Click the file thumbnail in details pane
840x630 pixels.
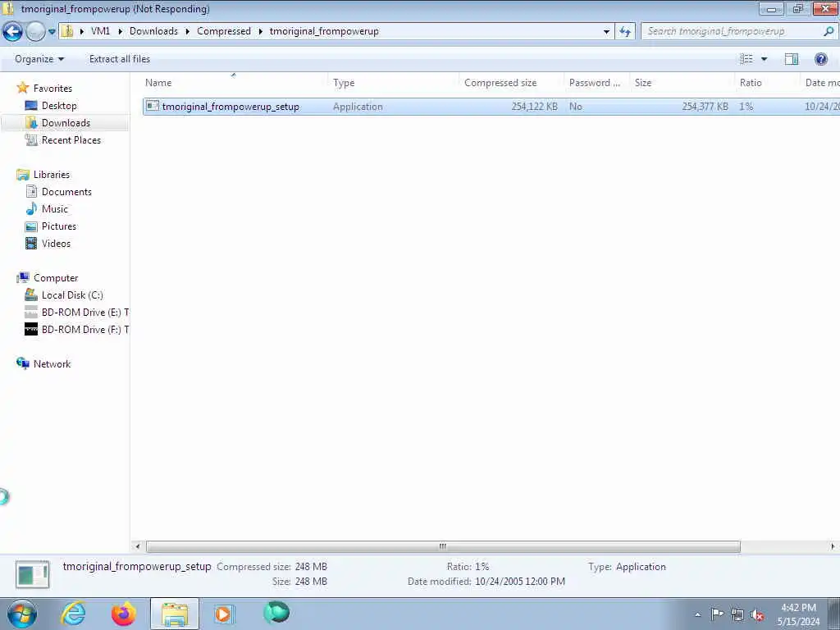[x=33, y=574]
